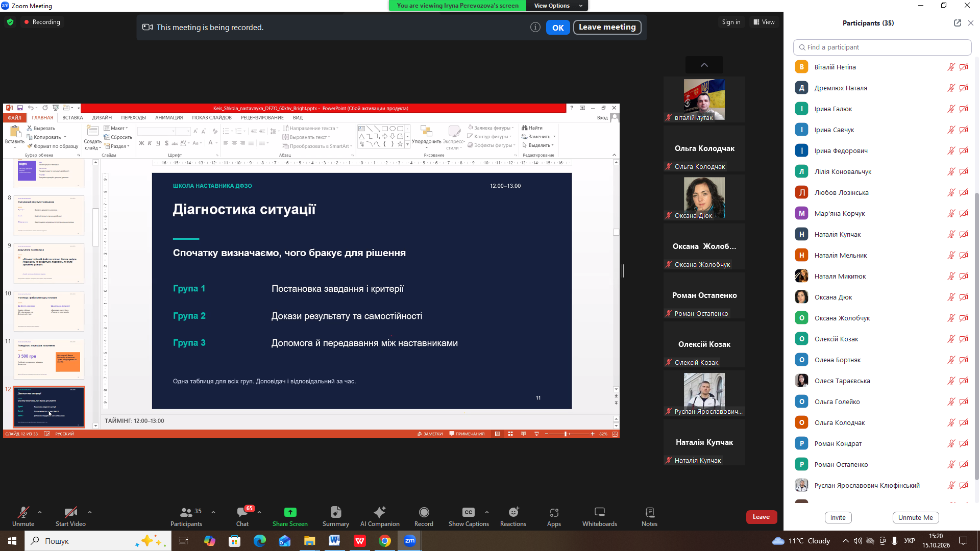Screen dimensions: 980x551
Task: Collapse video gallery with the up chevron
Action: (x=704, y=65)
